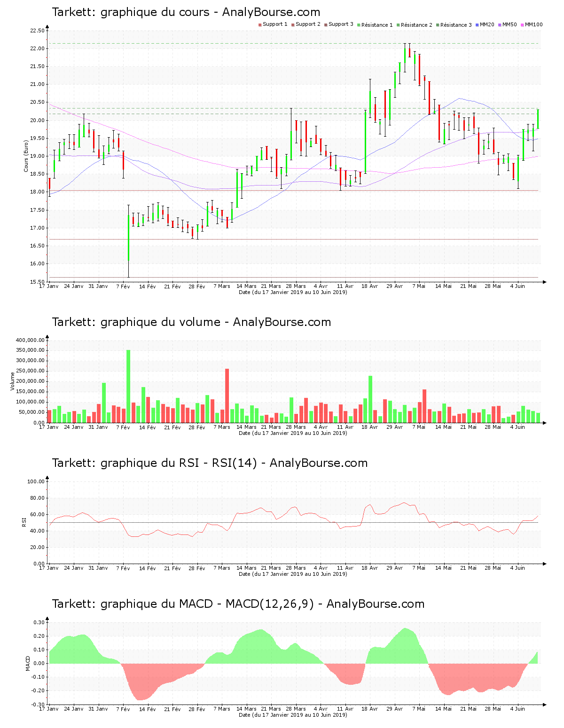Click the "17 Janv" date label on the volume chart
This screenshot has height=728, width=564.
[49, 427]
